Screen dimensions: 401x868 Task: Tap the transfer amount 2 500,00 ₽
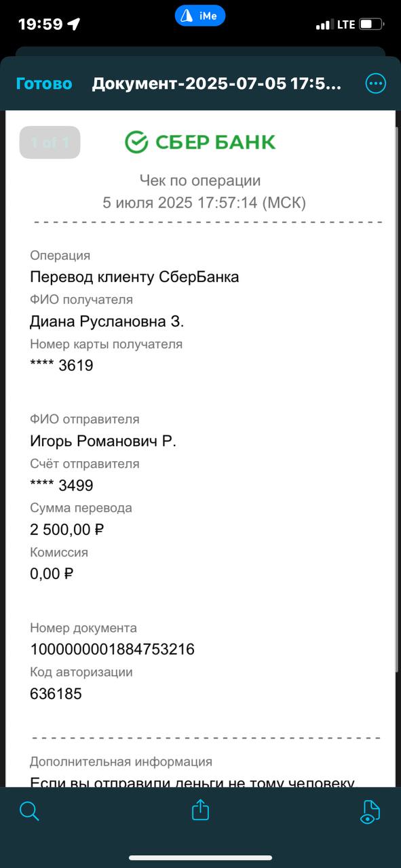(x=66, y=529)
